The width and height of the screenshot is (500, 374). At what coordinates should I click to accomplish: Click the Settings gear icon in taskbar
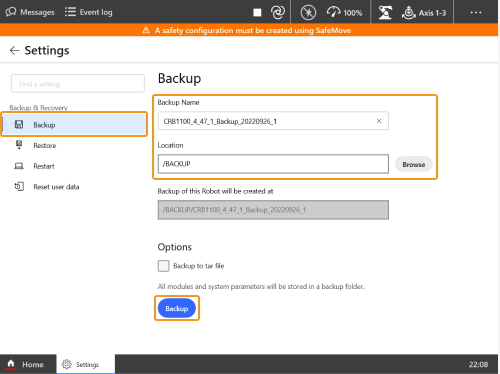pos(67,364)
